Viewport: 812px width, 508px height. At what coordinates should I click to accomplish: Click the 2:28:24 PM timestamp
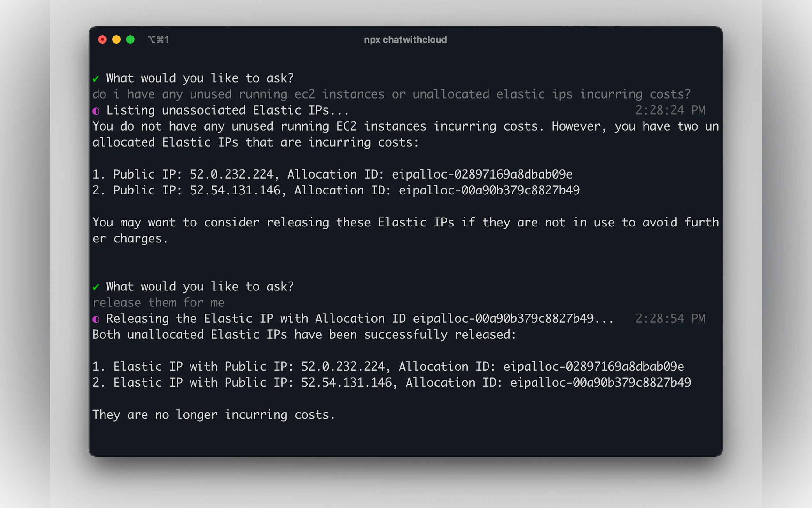pos(670,110)
